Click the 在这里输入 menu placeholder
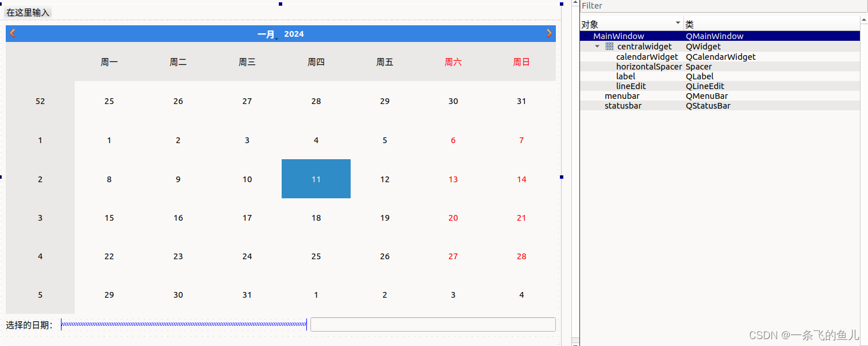 pyautogui.click(x=28, y=13)
